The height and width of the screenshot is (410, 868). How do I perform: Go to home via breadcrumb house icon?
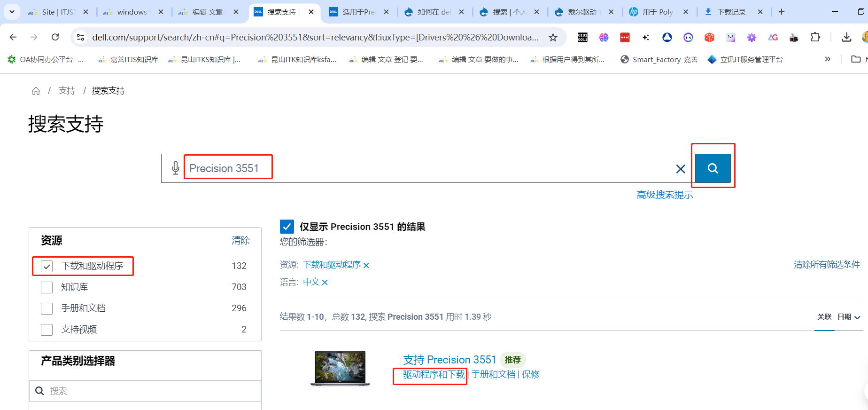(x=36, y=91)
